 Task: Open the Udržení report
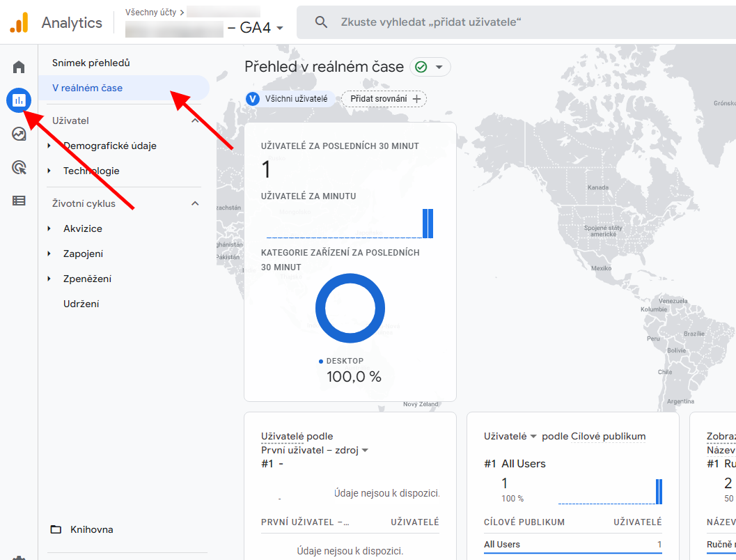coord(81,304)
